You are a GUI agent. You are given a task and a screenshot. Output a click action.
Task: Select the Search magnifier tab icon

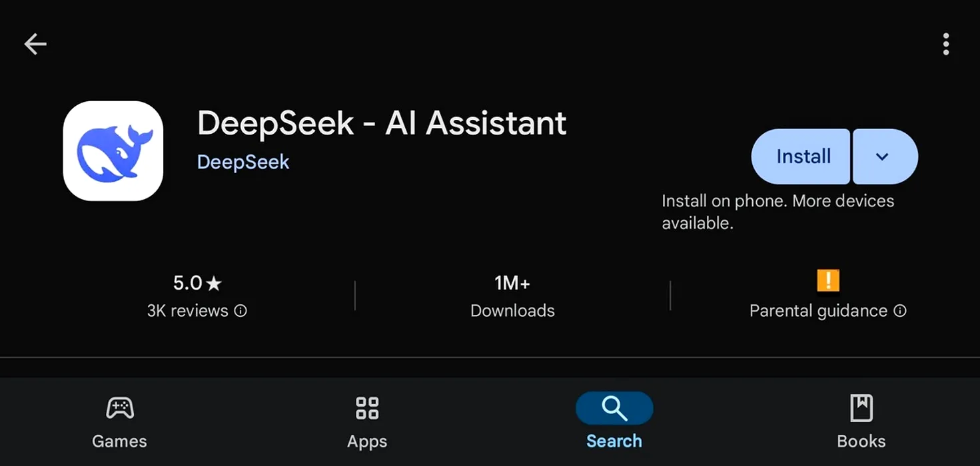click(x=614, y=408)
